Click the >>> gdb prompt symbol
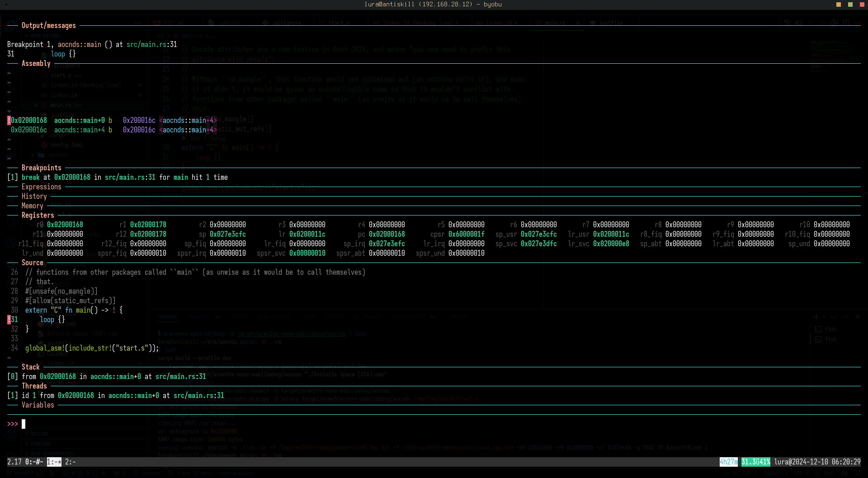This screenshot has width=868, height=478. 13,424
